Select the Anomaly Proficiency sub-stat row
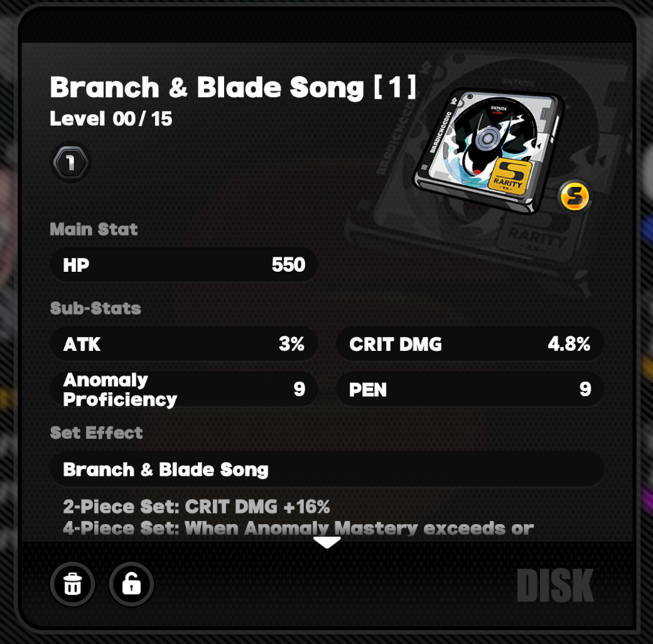 coord(184,390)
